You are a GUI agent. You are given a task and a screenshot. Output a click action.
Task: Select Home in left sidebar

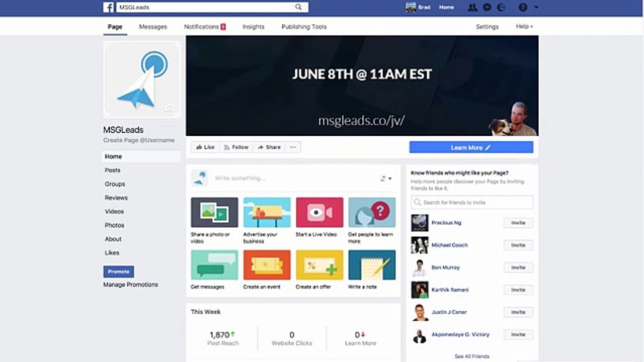coord(141,156)
